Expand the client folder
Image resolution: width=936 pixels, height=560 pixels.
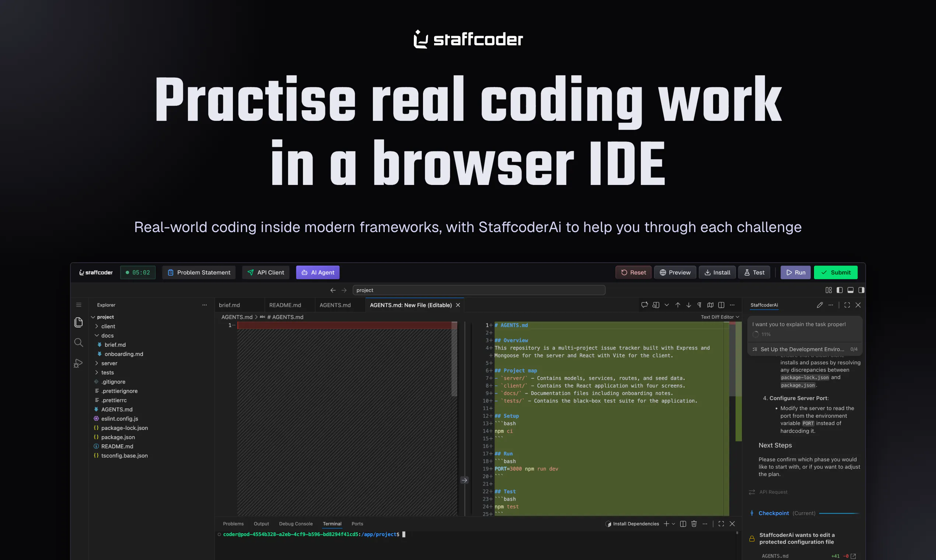97,326
